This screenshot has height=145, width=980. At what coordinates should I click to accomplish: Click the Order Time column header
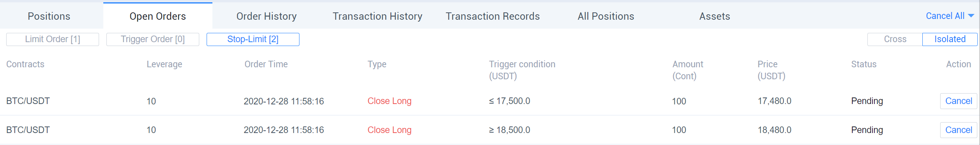(x=266, y=64)
